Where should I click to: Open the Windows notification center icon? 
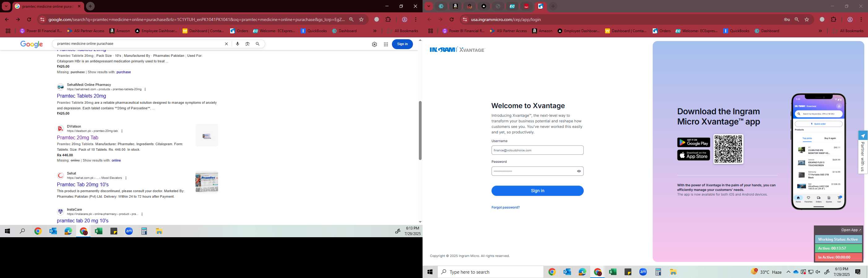[x=858, y=272]
